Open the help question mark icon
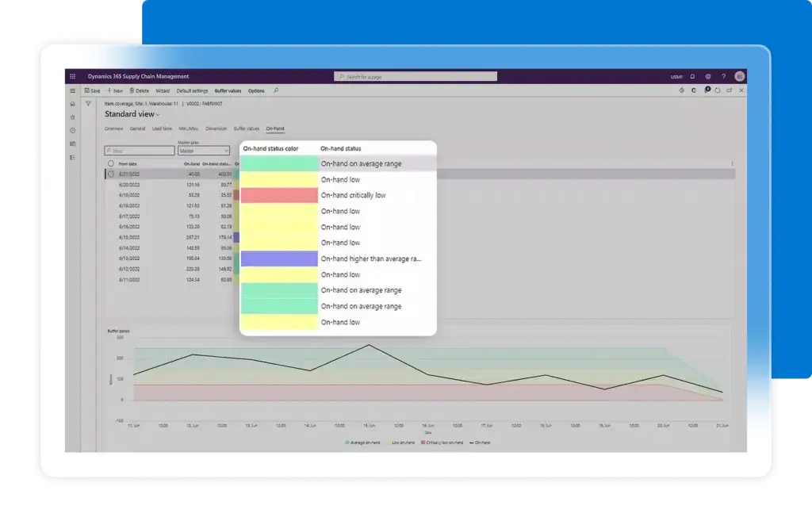This screenshot has width=812, height=521. pyautogui.click(x=723, y=76)
